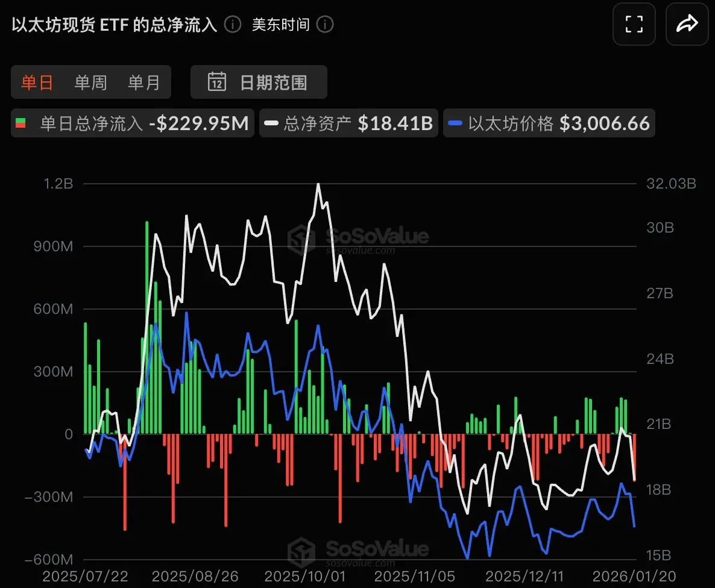715x588 pixels.
Task: Click the −300M left axis label
Action: pyautogui.click(x=49, y=497)
